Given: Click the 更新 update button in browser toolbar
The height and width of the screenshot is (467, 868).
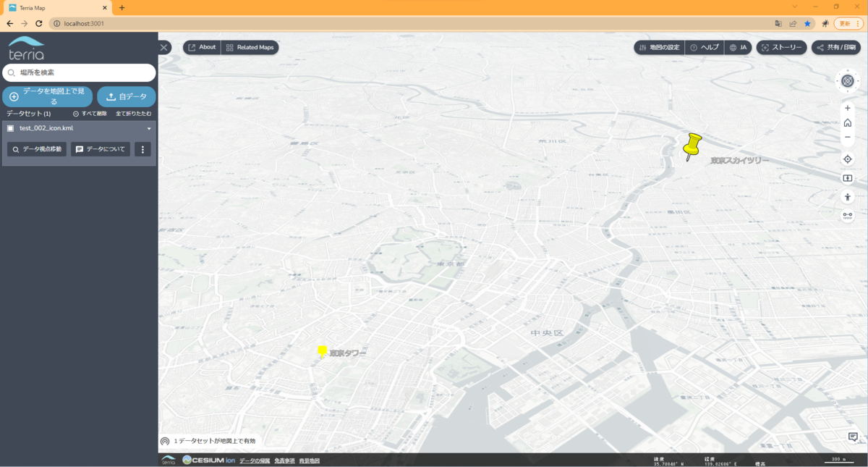Looking at the screenshot, I should tap(848, 24).
